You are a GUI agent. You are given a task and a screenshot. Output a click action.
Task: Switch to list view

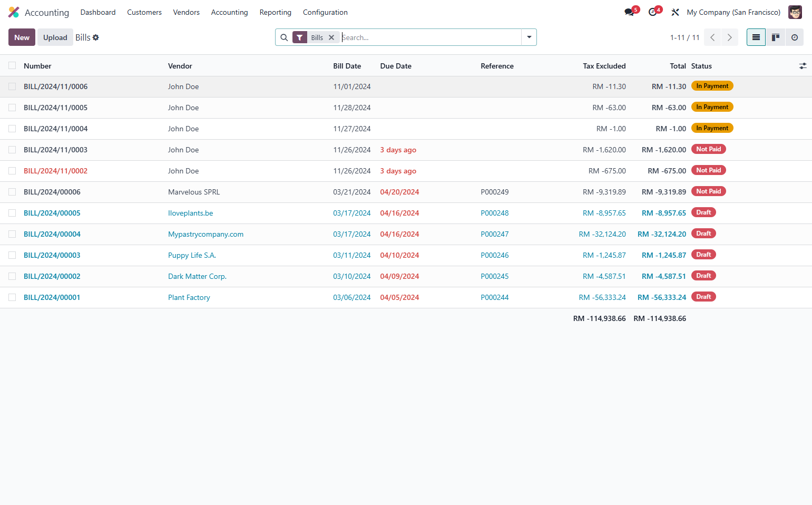[756, 37]
